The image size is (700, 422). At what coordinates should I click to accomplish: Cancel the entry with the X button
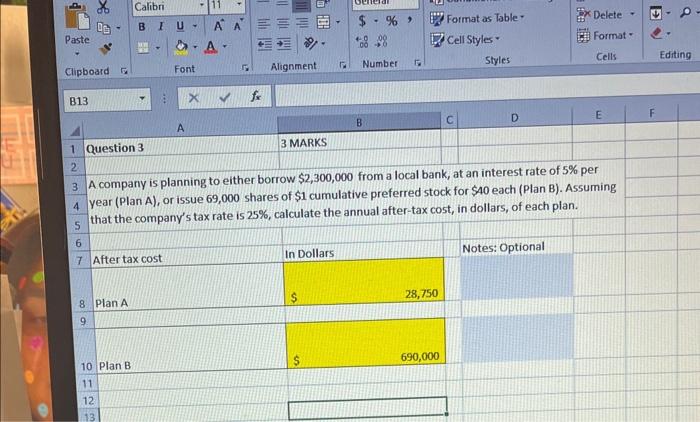point(194,97)
